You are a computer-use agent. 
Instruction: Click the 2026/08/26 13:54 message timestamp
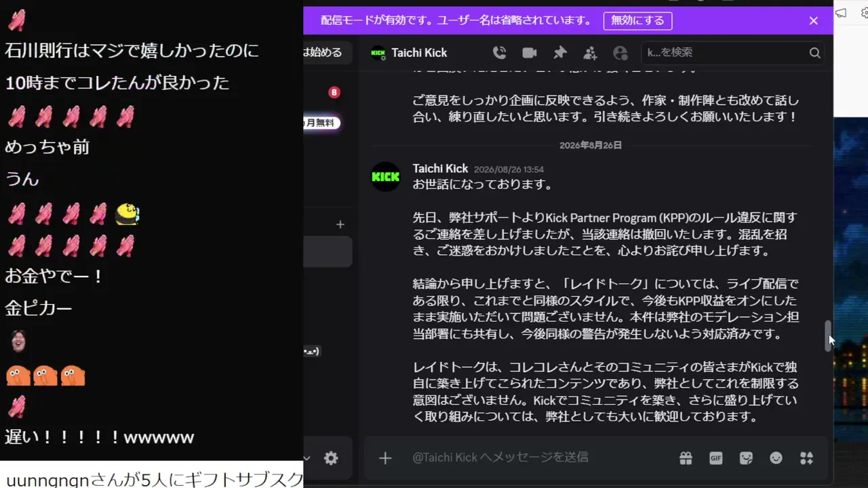(x=509, y=169)
